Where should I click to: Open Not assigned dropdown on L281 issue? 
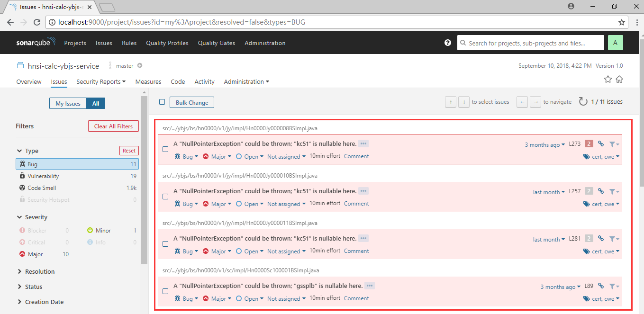click(x=286, y=251)
